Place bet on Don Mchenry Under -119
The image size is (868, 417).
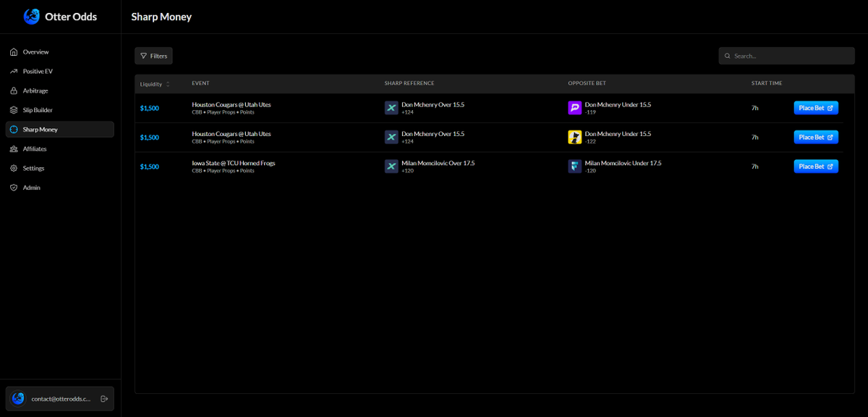pos(816,108)
